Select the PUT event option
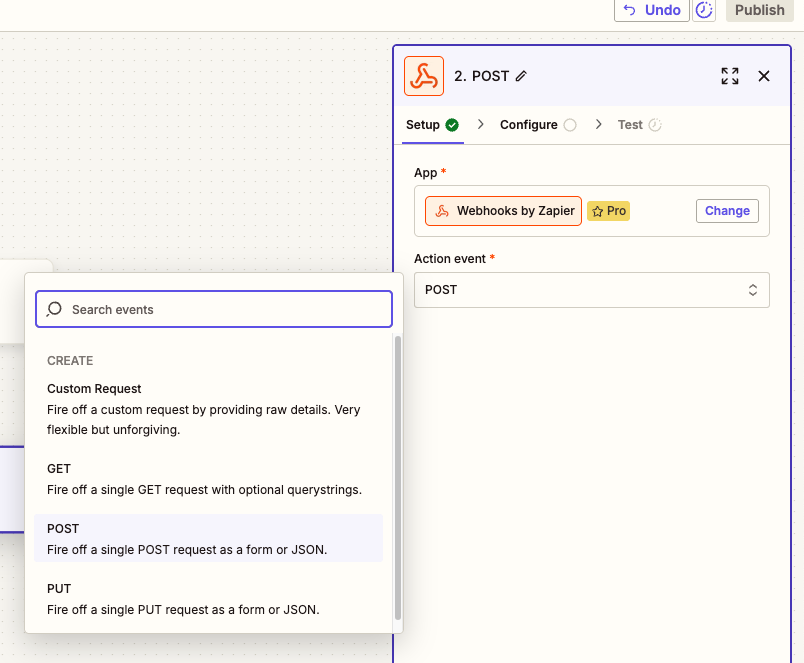804x663 pixels. (208, 598)
